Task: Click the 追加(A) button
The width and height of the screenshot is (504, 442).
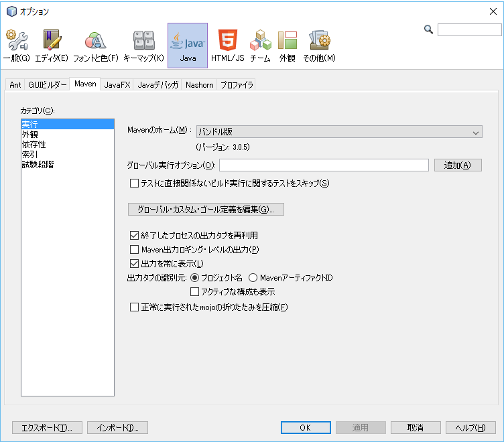Action: [458, 165]
